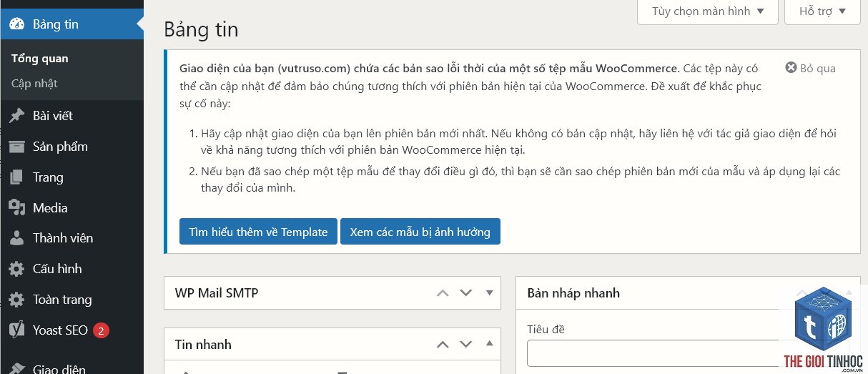The height and width of the screenshot is (374, 868).
Task: Click the Media library icon
Action: tap(16, 208)
